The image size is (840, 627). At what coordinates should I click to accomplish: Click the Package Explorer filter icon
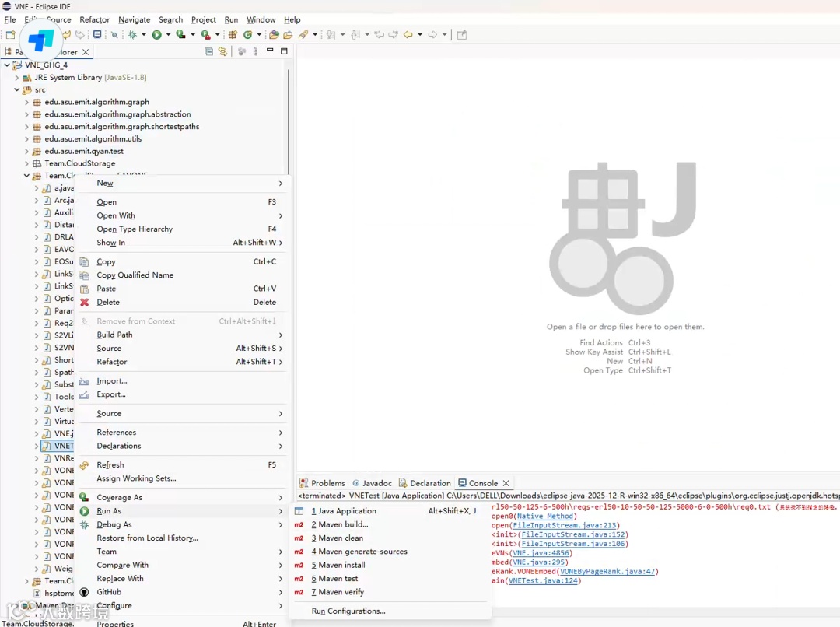click(242, 51)
